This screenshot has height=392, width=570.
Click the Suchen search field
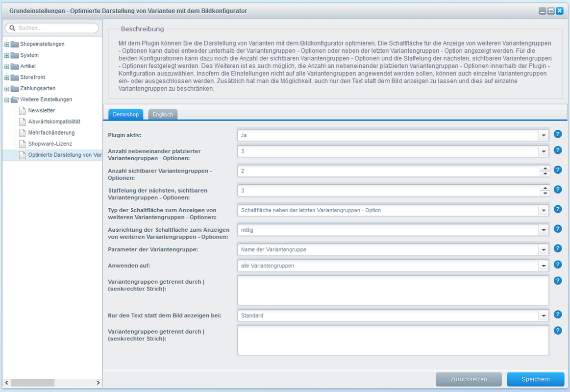[x=51, y=28]
